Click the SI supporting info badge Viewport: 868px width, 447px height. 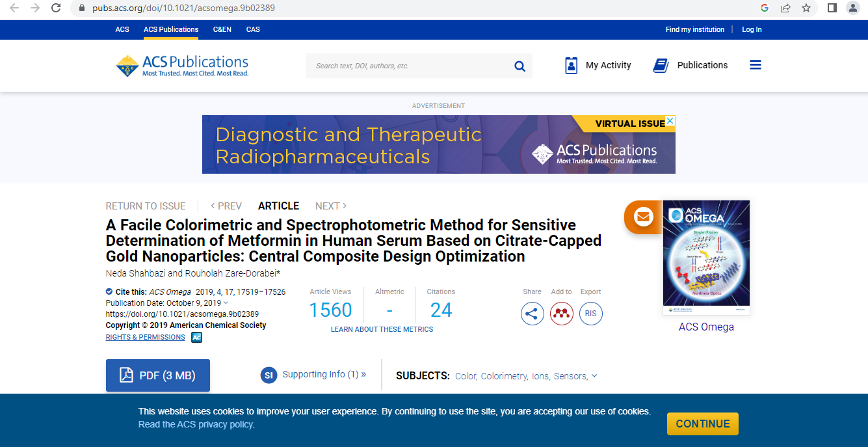click(269, 375)
